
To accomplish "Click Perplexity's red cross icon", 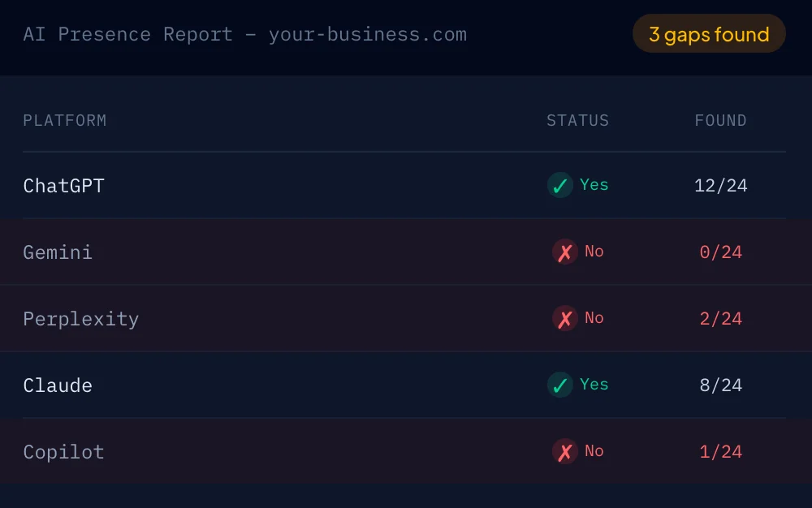I will click(x=565, y=318).
